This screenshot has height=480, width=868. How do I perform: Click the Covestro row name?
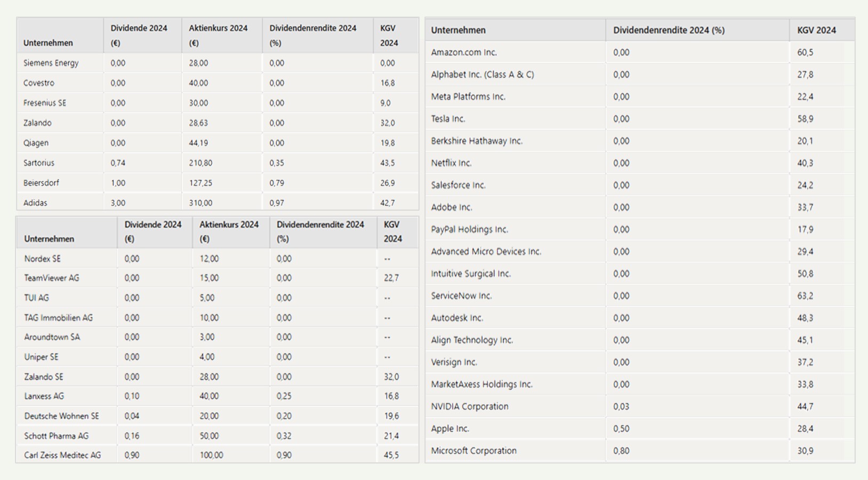[x=38, y=83]
